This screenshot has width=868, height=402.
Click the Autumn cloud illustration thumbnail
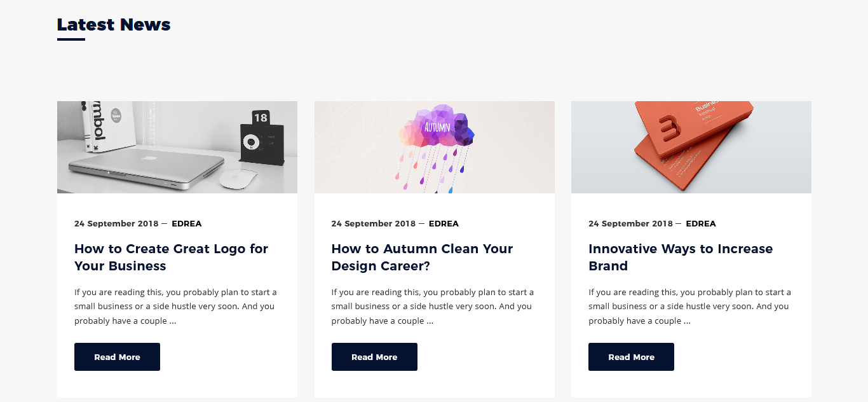(x=434, y=147)
